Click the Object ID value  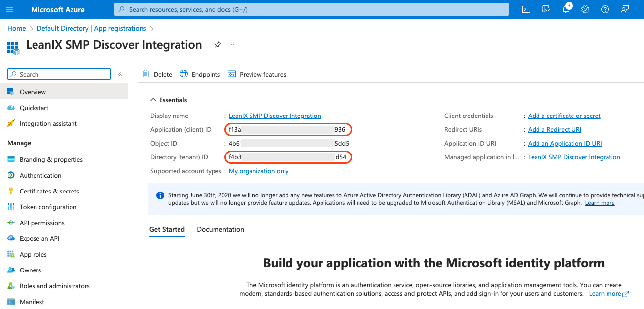click(289, 144)
